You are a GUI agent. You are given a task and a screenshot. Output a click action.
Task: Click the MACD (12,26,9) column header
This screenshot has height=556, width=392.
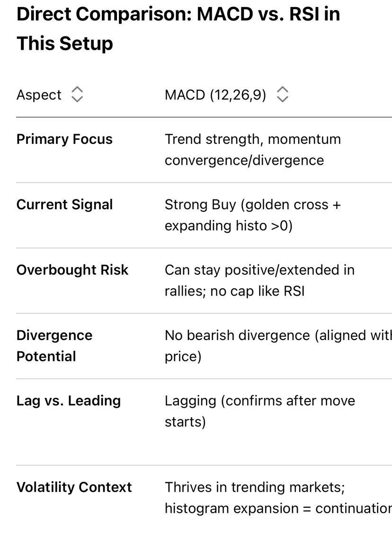click(x=215, y=95)
